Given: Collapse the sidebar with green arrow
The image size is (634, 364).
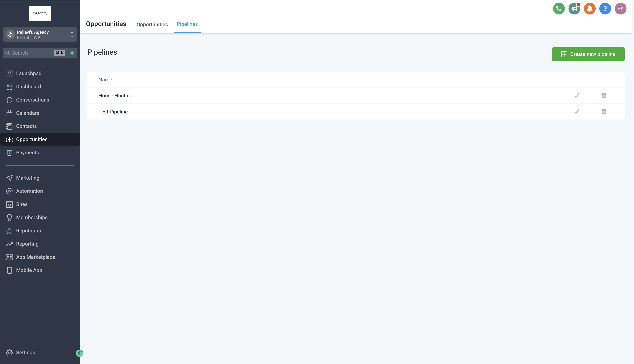Looking at the screenshot, I should click(x=79, y=353).
